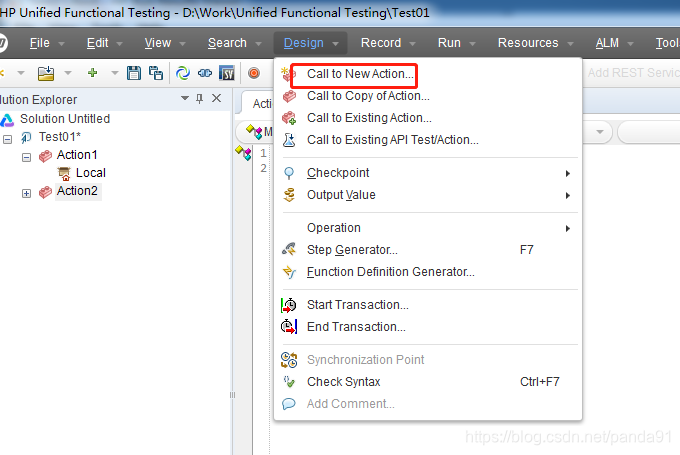The width and height of the screenshot is (680, 455).
Task: Close the Solution Explorer panel
Action: [216, 98]
